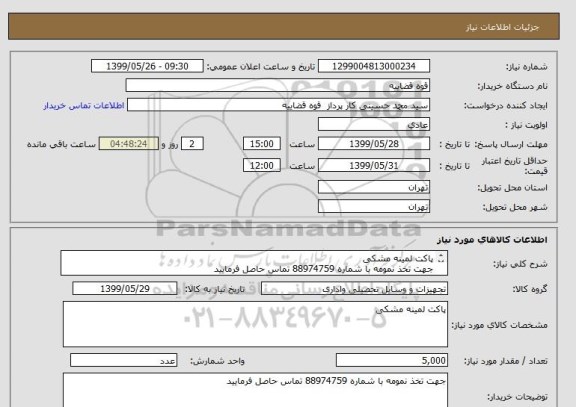Click the general need description text box
Image resolution: width=576 pixels, height=407 pixels.
tap(254, 263)
